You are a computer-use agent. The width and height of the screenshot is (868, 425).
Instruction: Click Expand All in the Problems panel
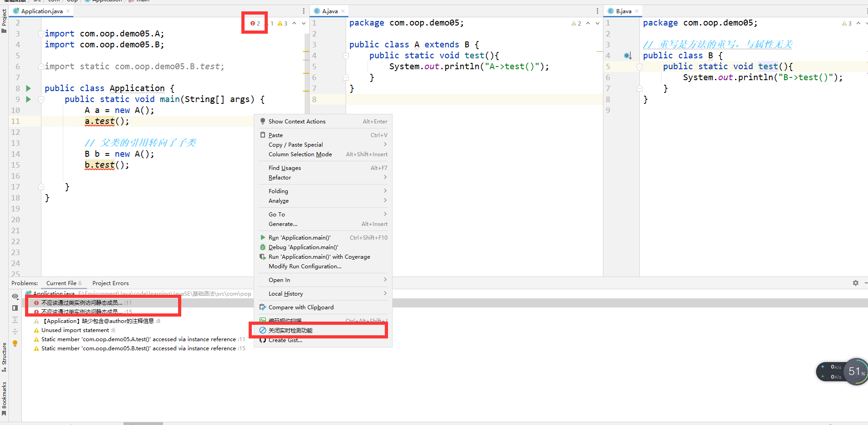click(15, 320)
